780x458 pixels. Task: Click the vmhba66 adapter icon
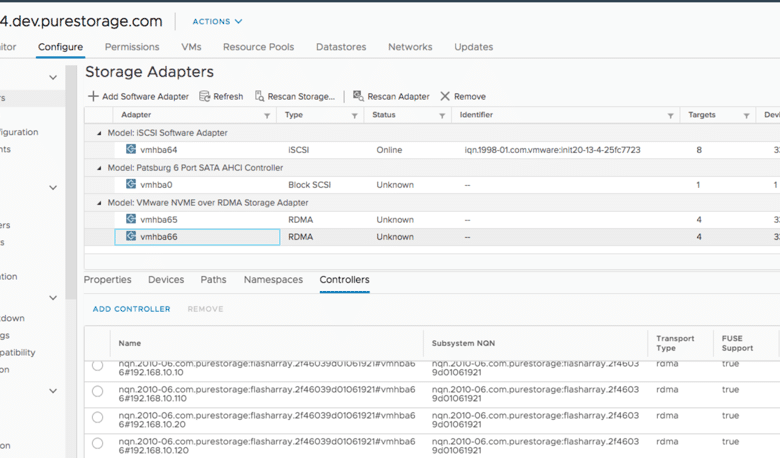[x=131, y=236]
